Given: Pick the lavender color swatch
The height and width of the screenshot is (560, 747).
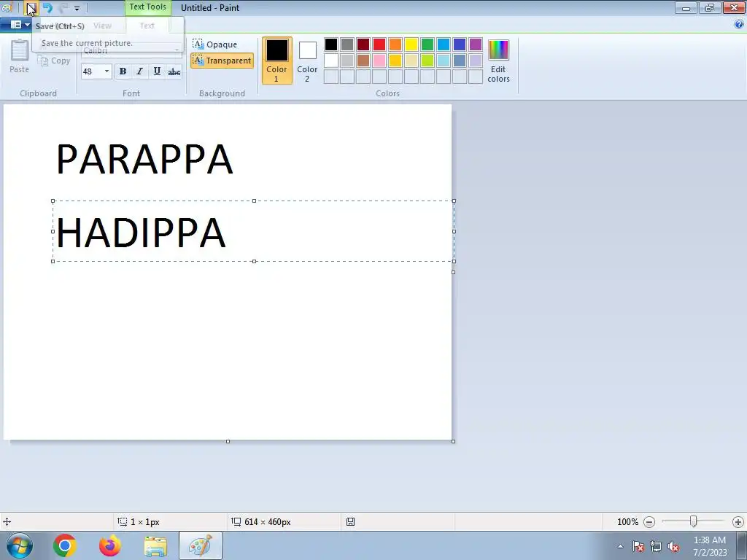Looking at the screenshot, I should [476, 61].
